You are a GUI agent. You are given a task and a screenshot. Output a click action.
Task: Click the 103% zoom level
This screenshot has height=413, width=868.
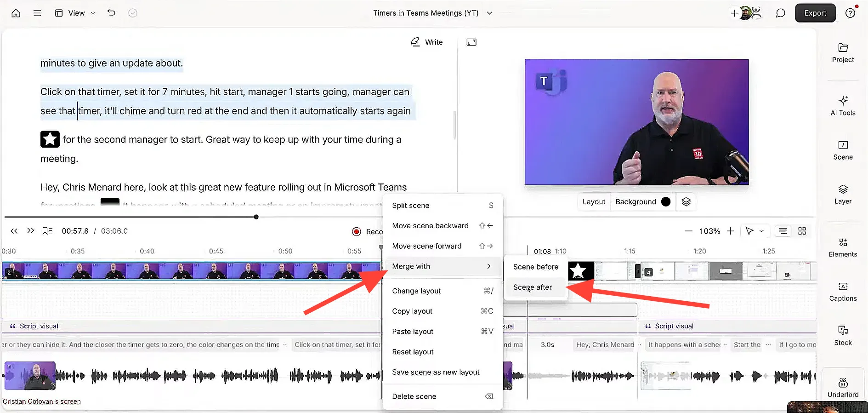[x=709, y=231]
